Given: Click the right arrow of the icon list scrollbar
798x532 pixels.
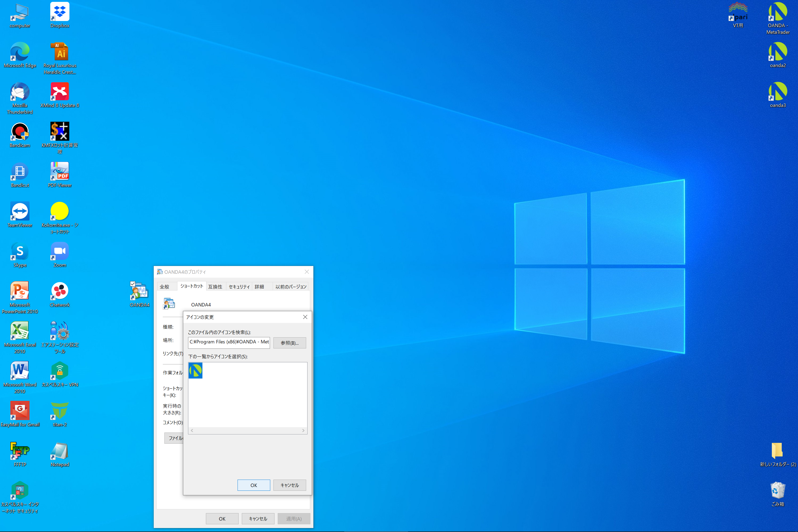Looking at the screenshot, I should [303, 431].
